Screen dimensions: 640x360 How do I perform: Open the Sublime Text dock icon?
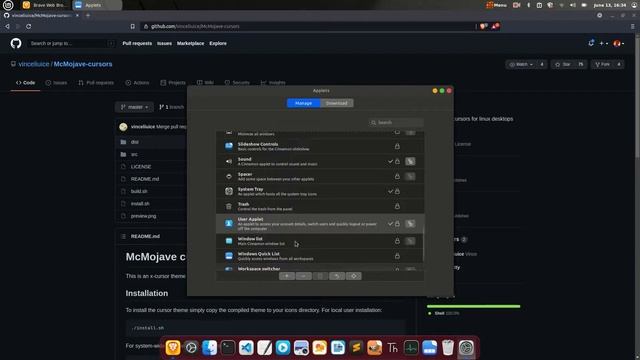tap(356, 348)
